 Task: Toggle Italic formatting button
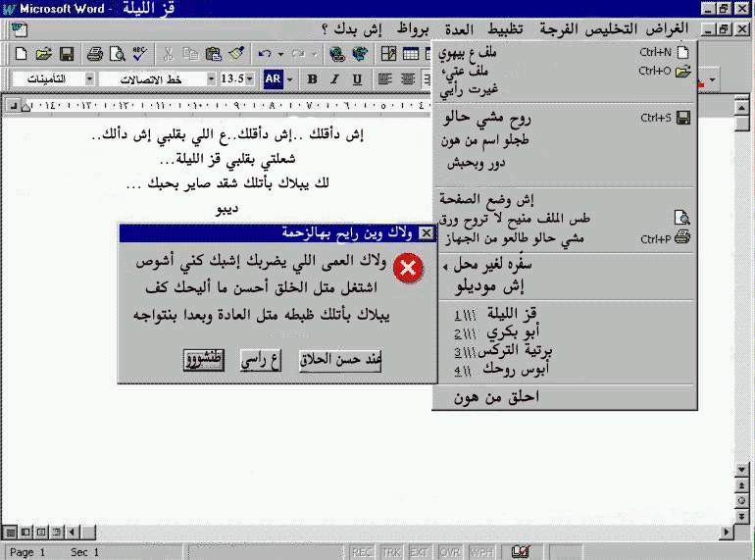point(334,78)
